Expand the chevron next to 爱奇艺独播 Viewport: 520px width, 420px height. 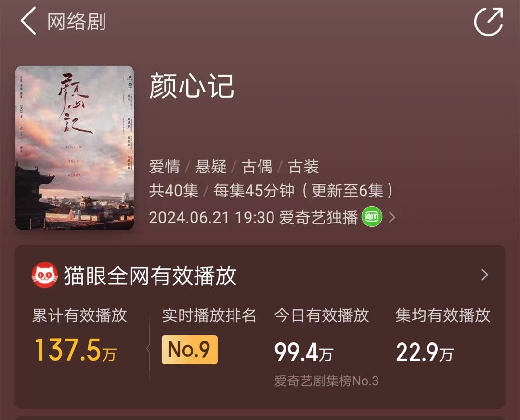392,218
